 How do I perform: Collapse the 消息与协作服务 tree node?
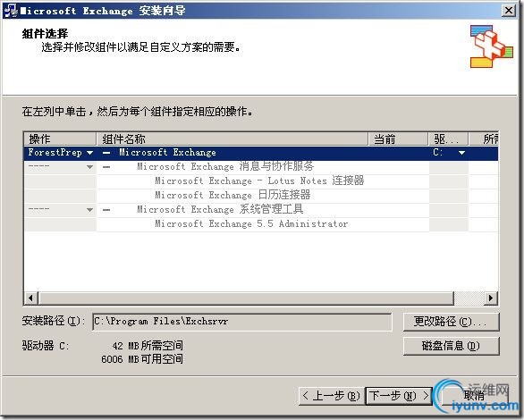pyautogui.click(x=106, y=167)
